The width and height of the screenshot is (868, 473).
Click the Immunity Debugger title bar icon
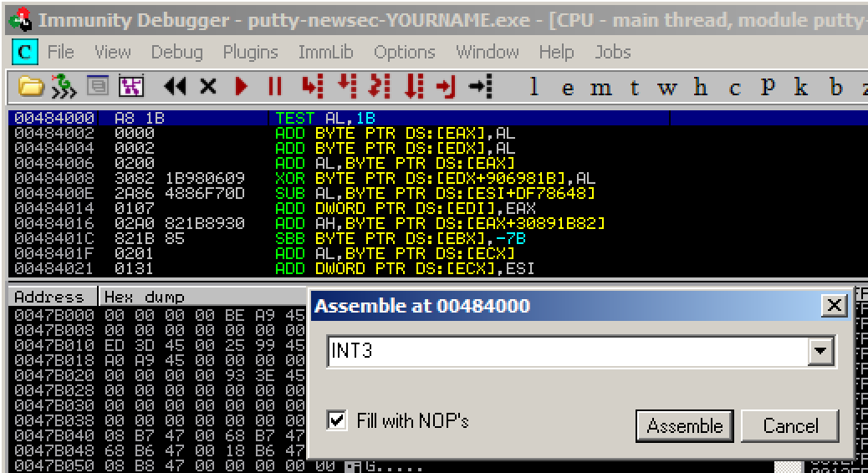pyautogui.click(x=21, y=20)
